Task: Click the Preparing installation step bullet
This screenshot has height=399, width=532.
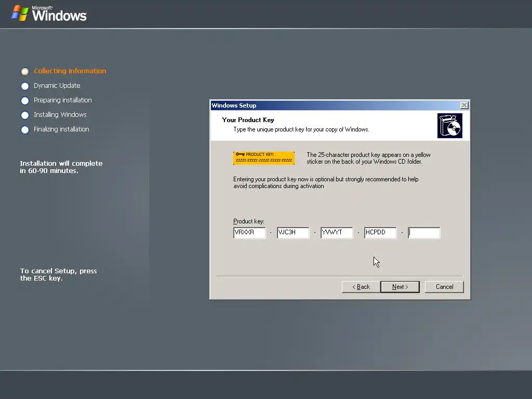Action: pos(25,100)
